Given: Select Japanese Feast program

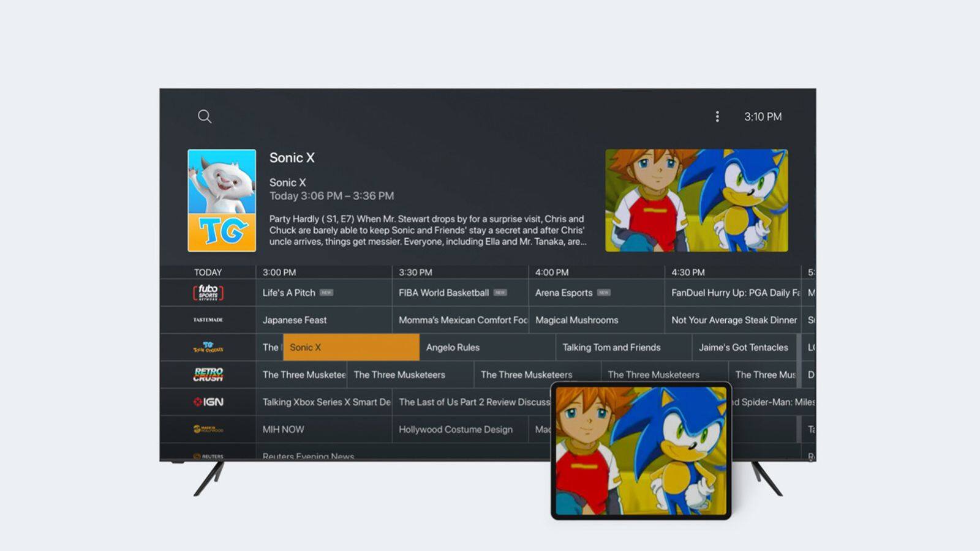Looking at the screenshot, I should (x=324, y=320).
